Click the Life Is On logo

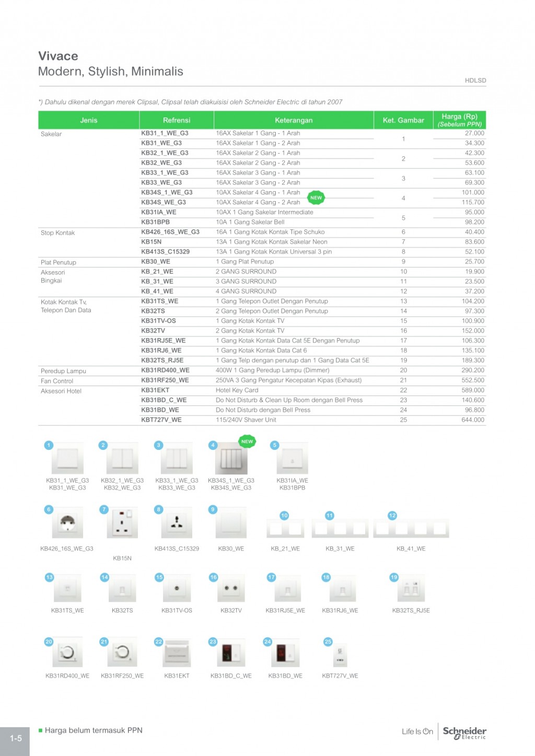coord(417,731)
